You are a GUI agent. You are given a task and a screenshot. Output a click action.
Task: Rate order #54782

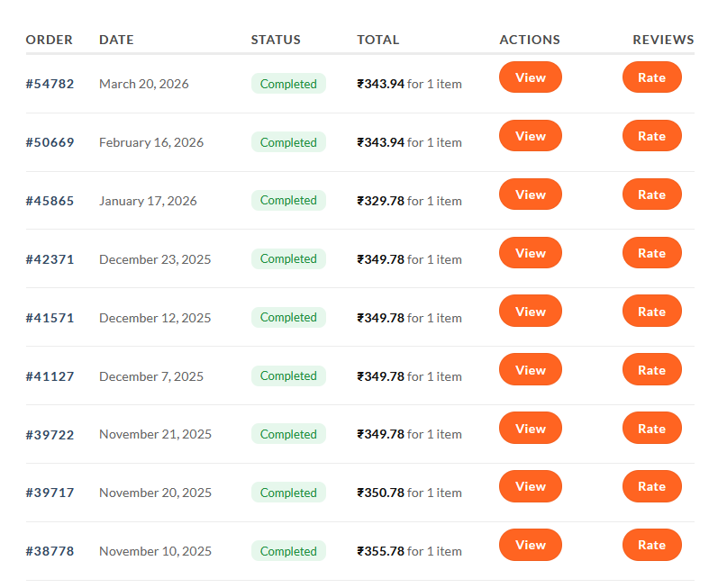click(x=651, y=77)
